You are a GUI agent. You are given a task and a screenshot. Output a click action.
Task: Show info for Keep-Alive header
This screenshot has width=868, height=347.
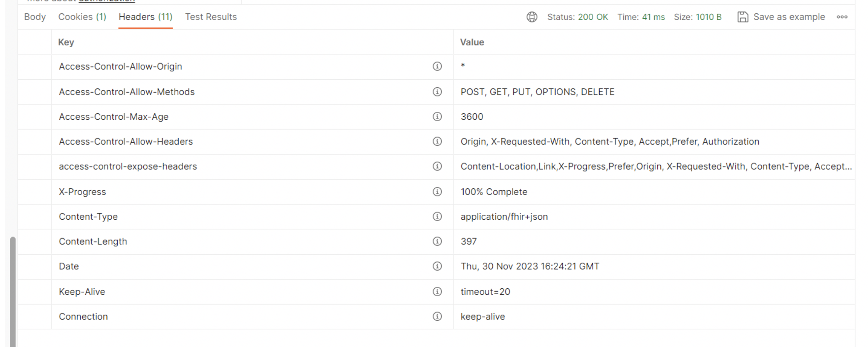tap(437, 292)
